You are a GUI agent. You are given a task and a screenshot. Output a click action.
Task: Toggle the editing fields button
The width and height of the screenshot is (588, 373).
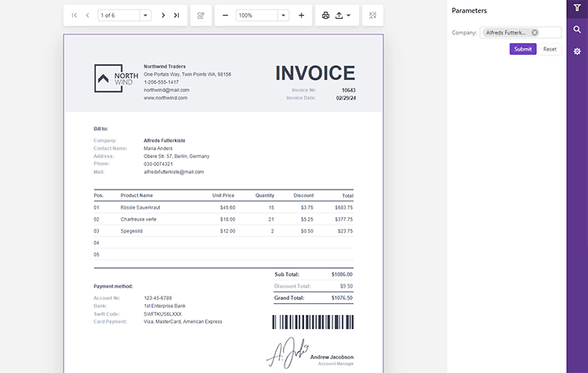point(201,16)
